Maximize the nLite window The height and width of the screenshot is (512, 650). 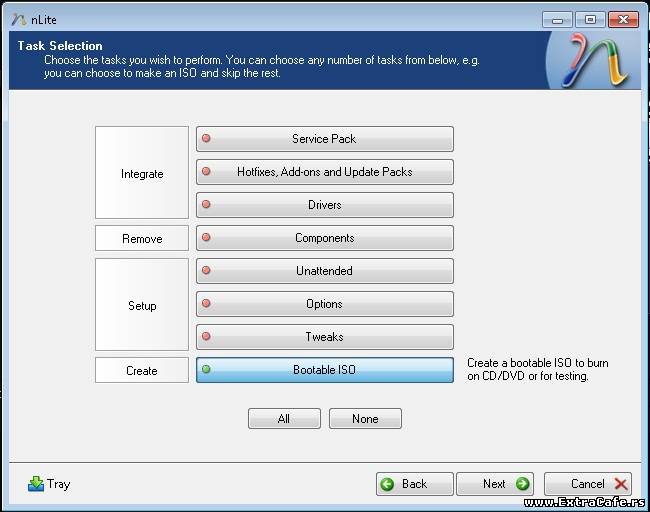[x=591, y=19]
